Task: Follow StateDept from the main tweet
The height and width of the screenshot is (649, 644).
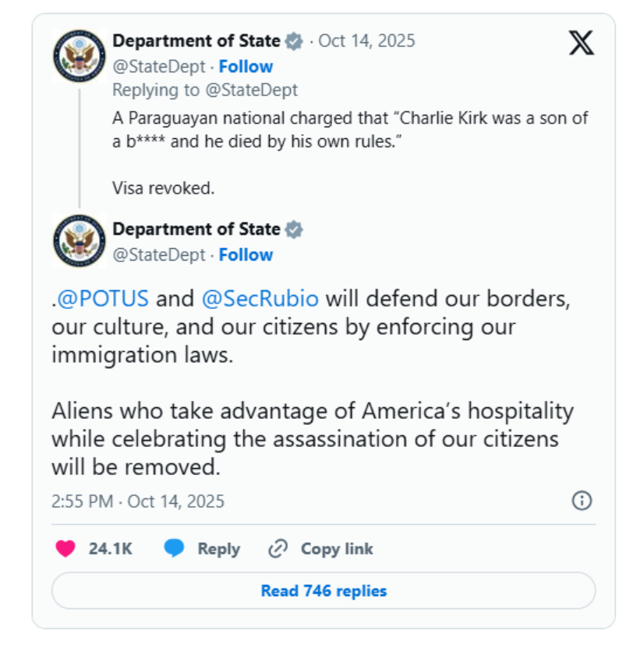Action: 246,255
